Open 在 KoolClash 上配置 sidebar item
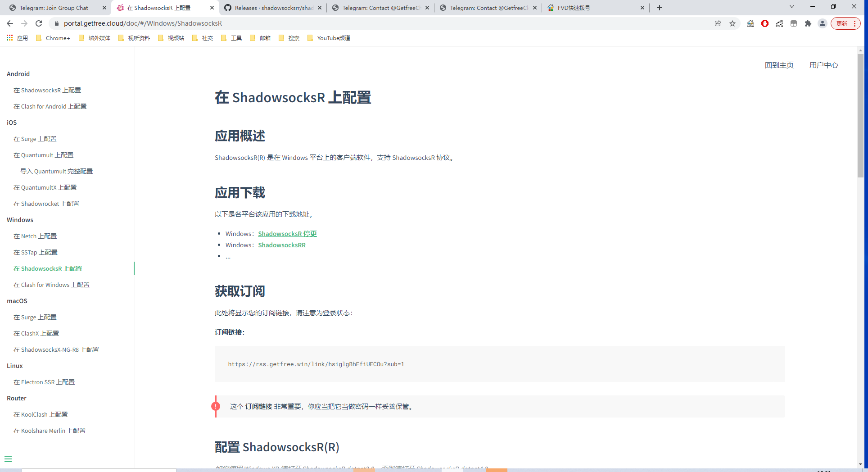The height and width of the screenshot is (472, 868). pos(41,414)
